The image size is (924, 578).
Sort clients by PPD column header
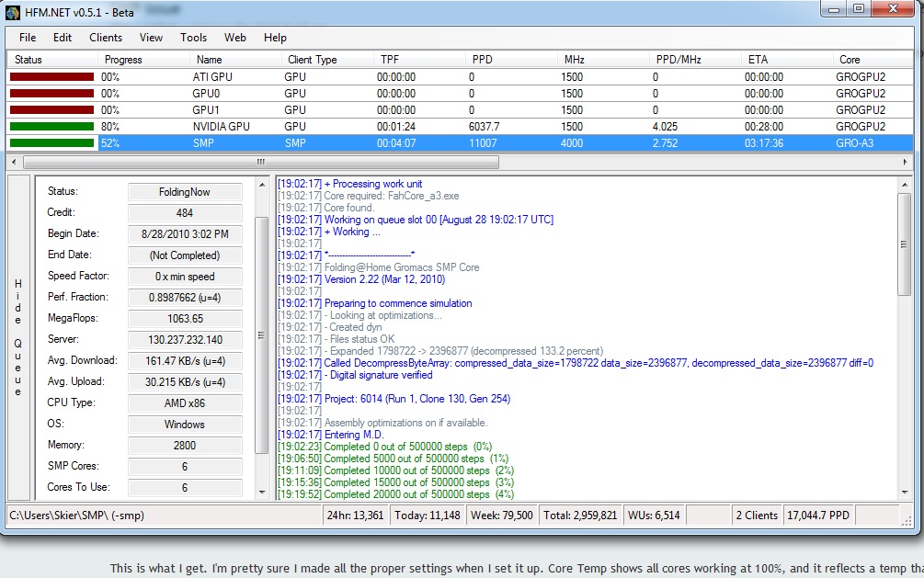(482, 60)
